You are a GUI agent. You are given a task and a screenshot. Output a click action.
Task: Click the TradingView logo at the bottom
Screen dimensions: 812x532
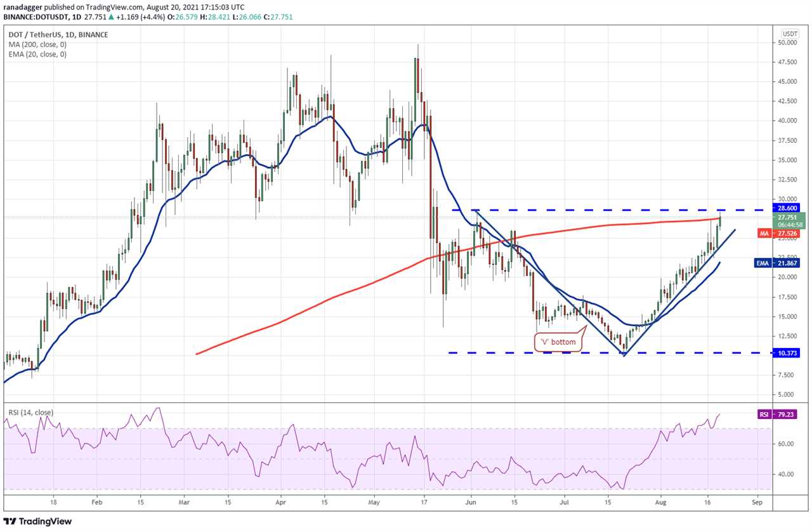click(37, 521)
